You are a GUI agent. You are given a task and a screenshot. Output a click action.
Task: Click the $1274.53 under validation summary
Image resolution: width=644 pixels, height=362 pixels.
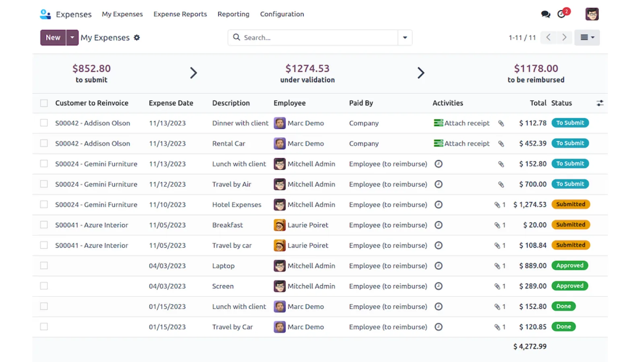[308, 73]
